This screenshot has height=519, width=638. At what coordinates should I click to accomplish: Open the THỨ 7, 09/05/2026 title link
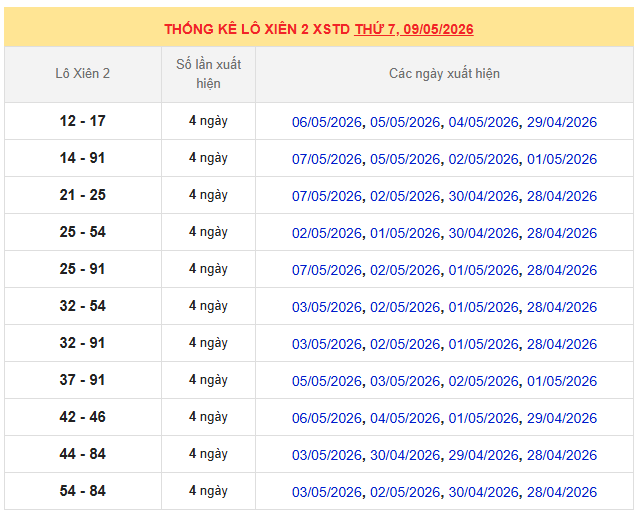413,29
